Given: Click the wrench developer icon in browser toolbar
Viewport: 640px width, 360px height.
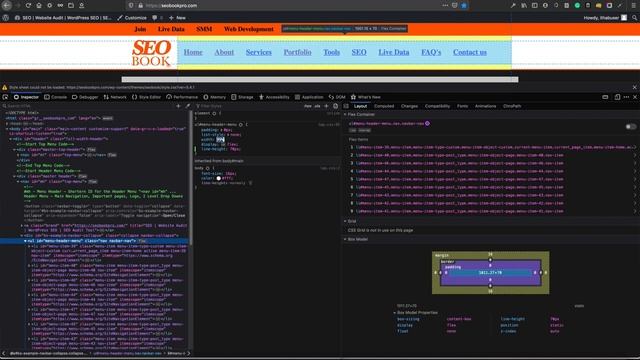Looking at the screenshot, I should click(x=513, y=6).
